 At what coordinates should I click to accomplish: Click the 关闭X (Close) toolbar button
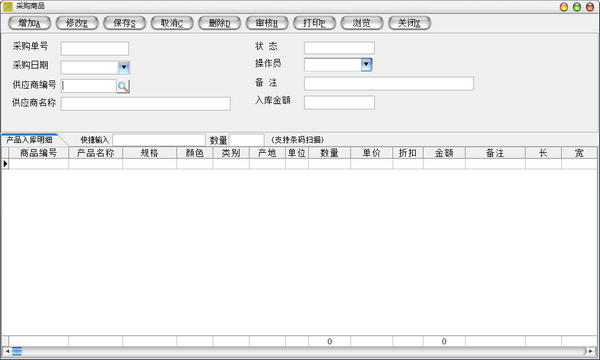point(409,23)
